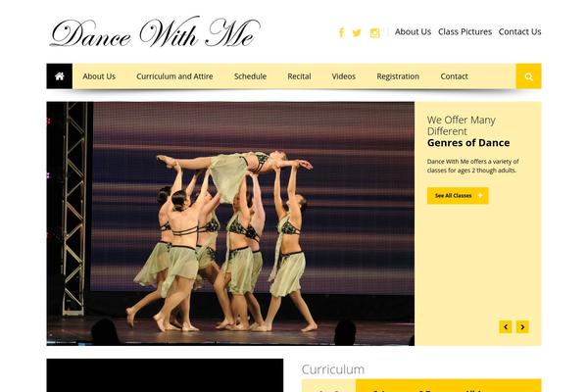Select Schedule in the navigation bar
The width and height of the screenshot is (588, 392).
point(250,76)
